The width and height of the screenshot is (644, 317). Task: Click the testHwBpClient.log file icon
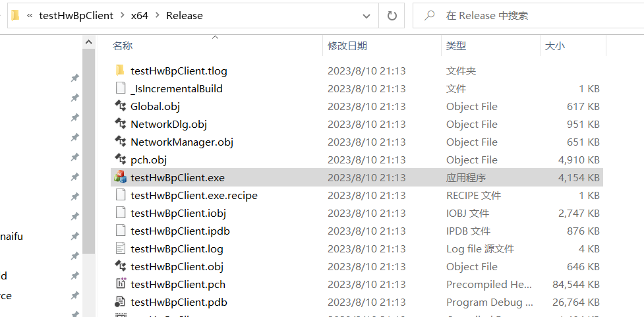pyautogui.click(x=120, y=248)
